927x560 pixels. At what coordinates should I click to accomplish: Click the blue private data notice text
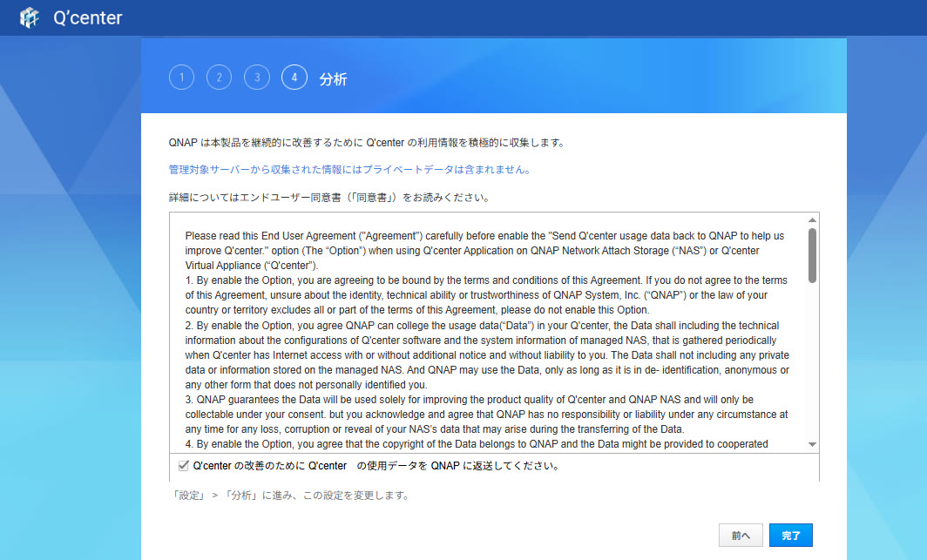[350, 170]
